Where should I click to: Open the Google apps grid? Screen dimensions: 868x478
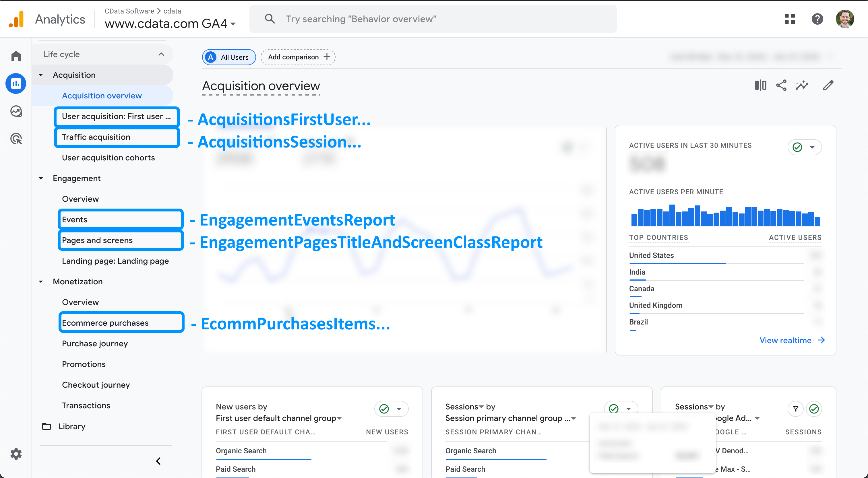click(790, 19)
